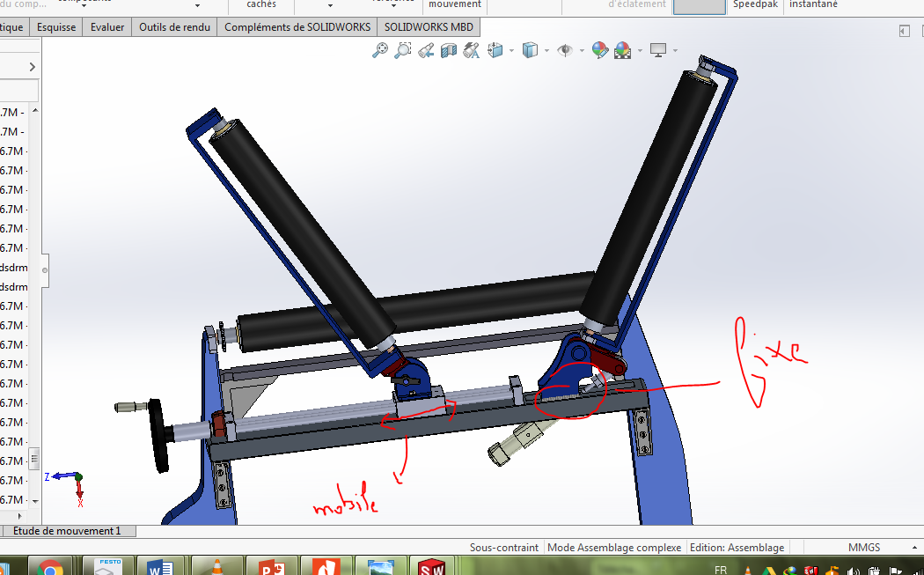Toggle the Section View icon
This screenshot has width=924, height=575.
449,51
